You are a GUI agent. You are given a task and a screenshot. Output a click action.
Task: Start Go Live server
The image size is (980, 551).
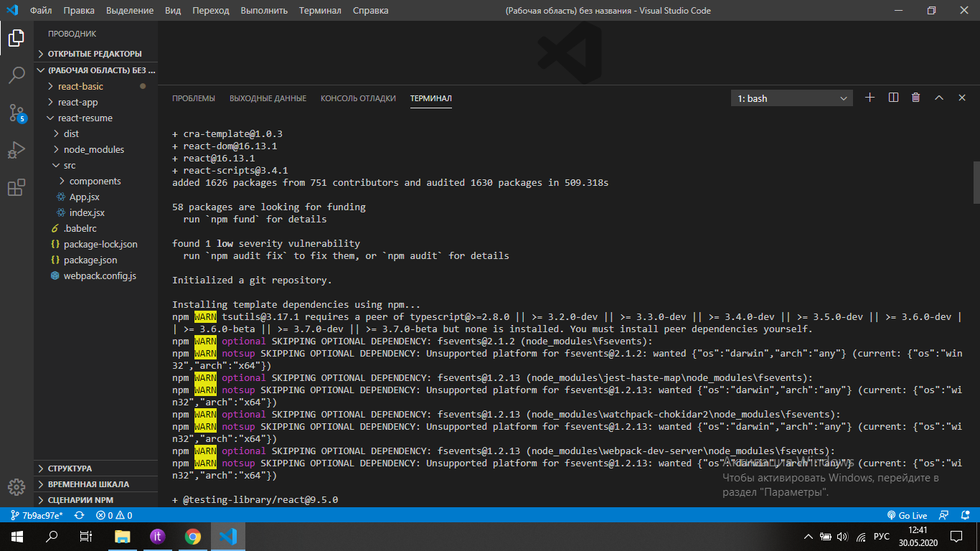point(907,515)
